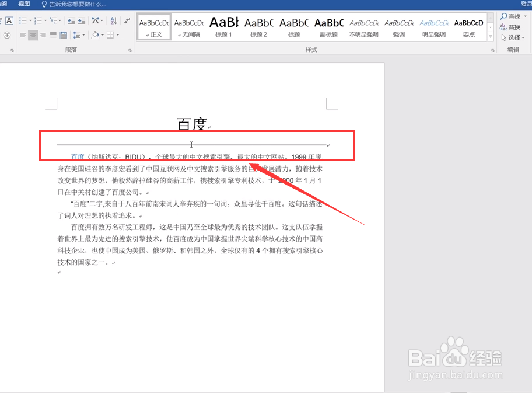The image size is (532, 393).
Task: Open the sorting (排序) icon in Paragraph group
Action: tap(113, 20)
